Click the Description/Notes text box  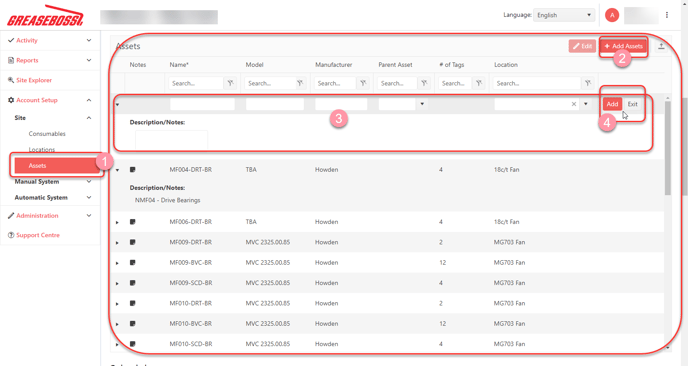click(171, 140)
